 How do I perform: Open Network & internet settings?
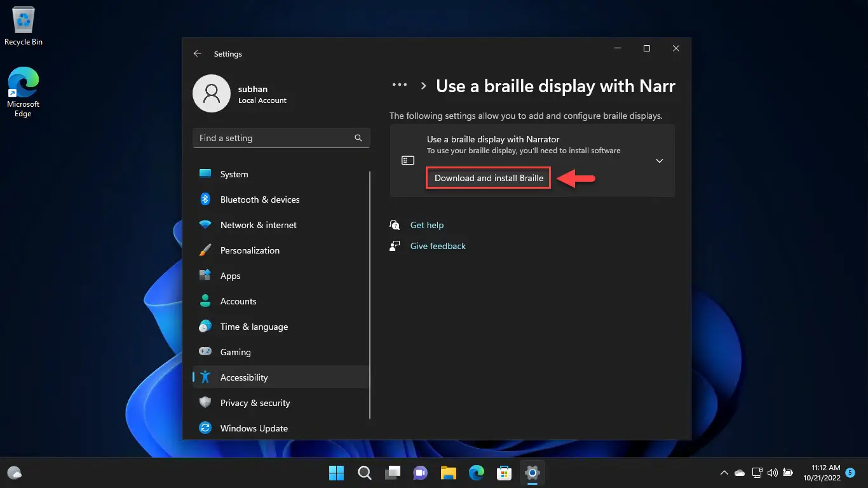(281, 225)
